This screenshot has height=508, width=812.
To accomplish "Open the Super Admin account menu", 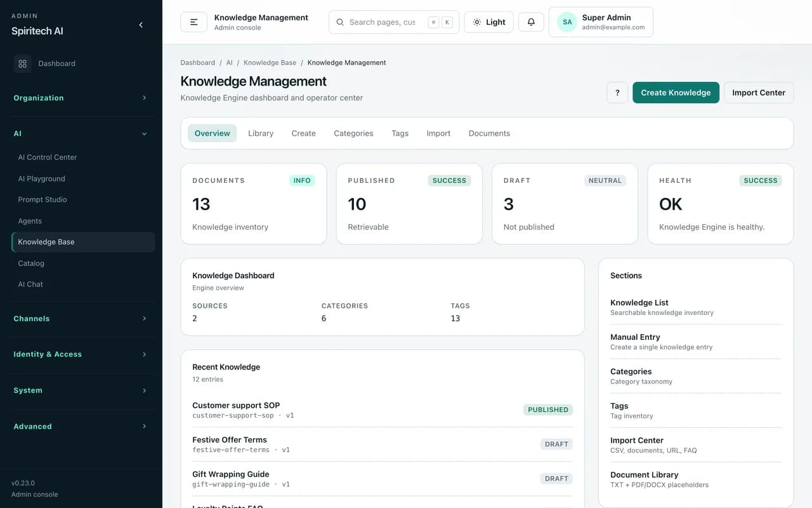I will 601,22.
